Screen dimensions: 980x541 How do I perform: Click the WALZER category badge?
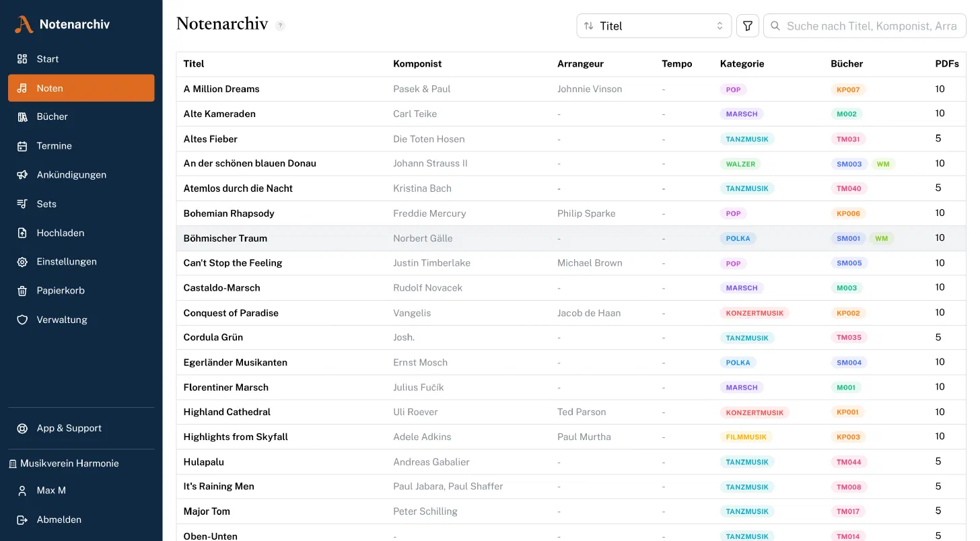click(x=740, y=164)
